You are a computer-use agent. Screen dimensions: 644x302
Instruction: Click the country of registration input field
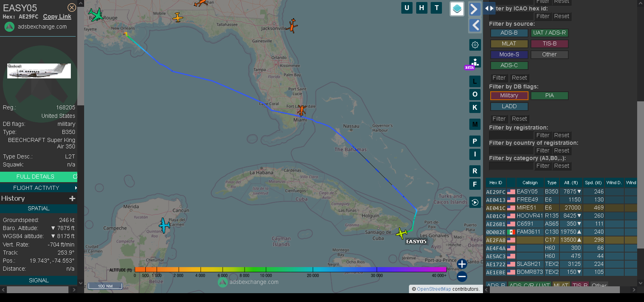[x=511, y=151]
